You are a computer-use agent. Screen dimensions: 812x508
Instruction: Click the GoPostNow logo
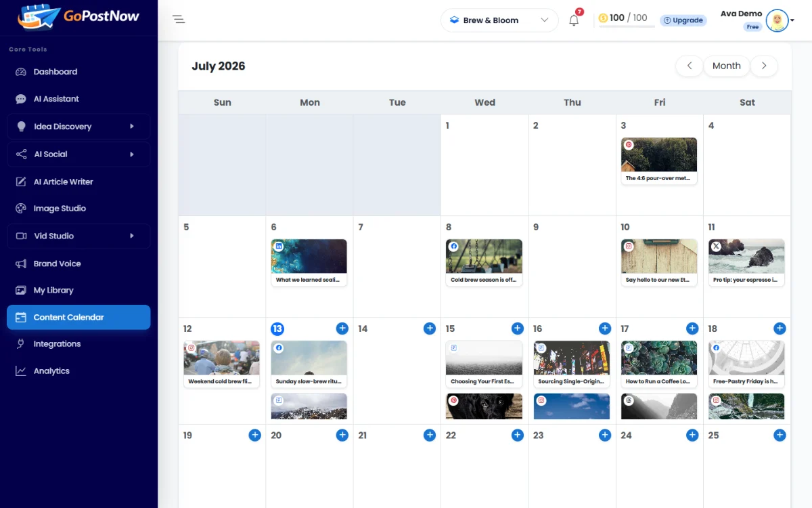(x=78, y=17)
